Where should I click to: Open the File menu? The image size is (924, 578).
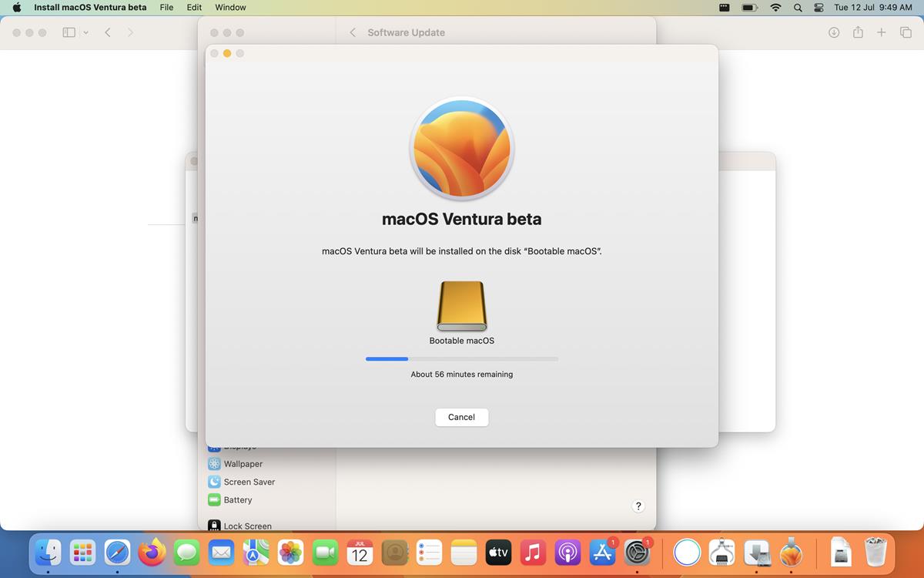166,7
